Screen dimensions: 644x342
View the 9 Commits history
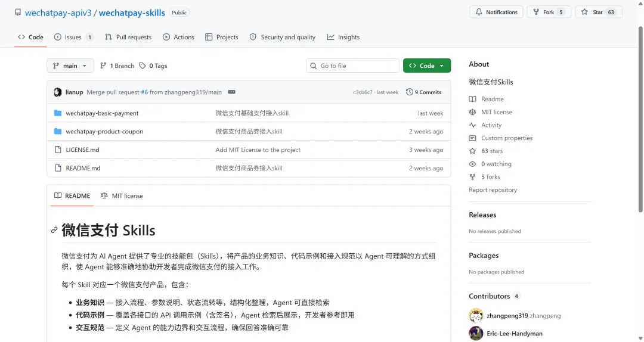[423, 92]
